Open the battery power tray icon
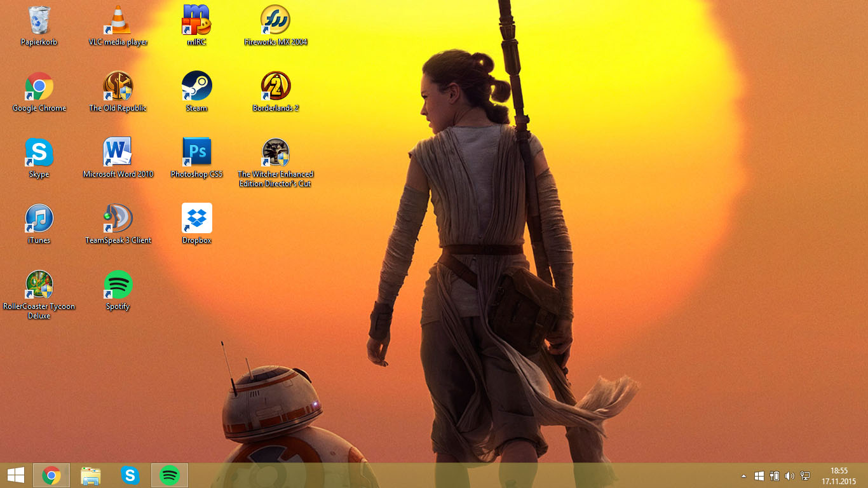The image size is (868, 488). coord(775,476)
